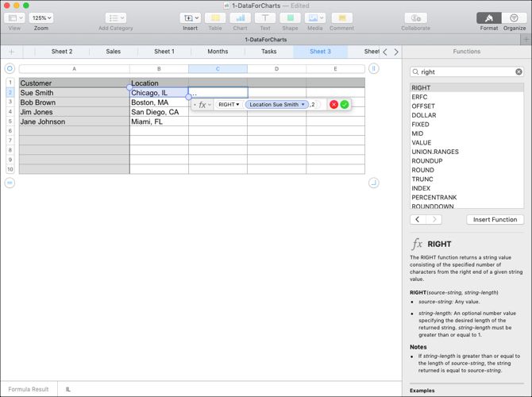Click the Comment toolbar icon
532x397 pixels.
(341, 18)
